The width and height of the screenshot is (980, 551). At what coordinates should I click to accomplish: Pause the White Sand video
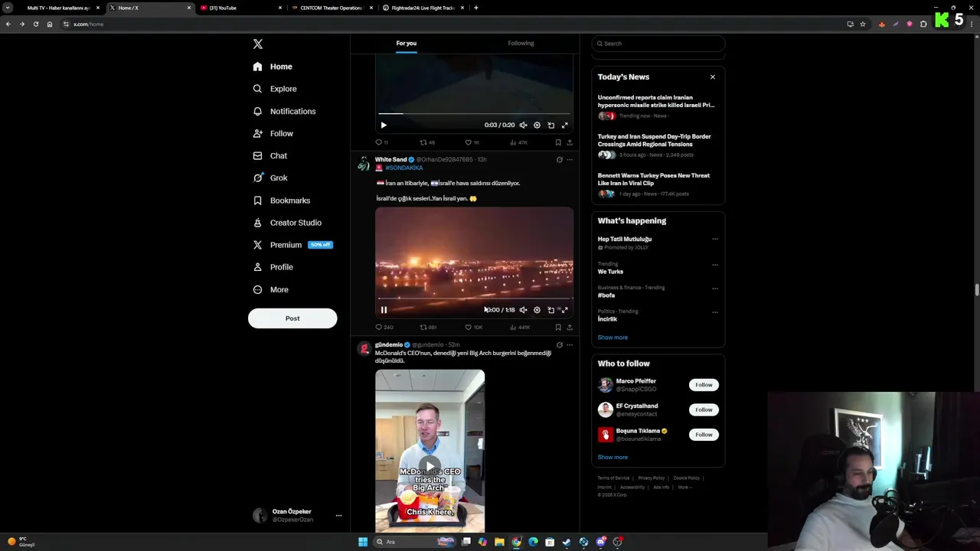pos(384,310)
